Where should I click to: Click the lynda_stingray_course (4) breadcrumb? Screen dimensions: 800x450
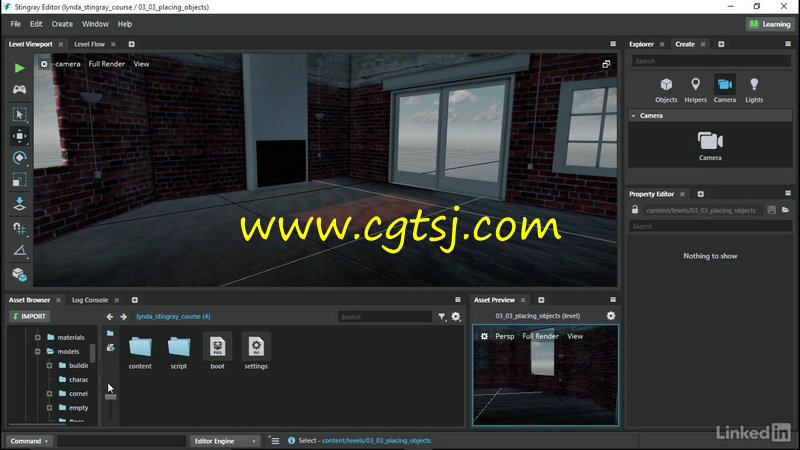tap(173, 316)
